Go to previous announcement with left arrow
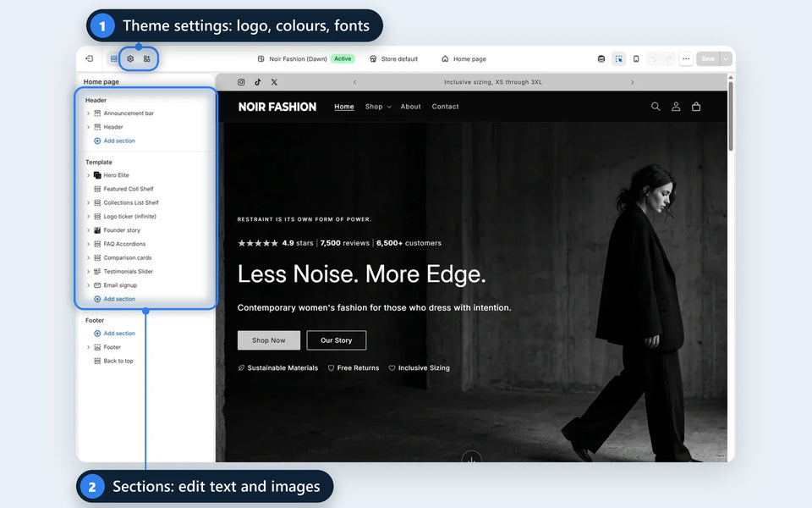This screenshot has width=812, height=508. (354, 82)
